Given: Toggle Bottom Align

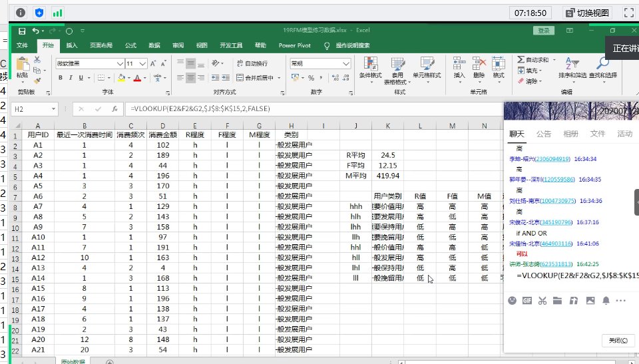Looking at the screenshot, I should (201, 63).
